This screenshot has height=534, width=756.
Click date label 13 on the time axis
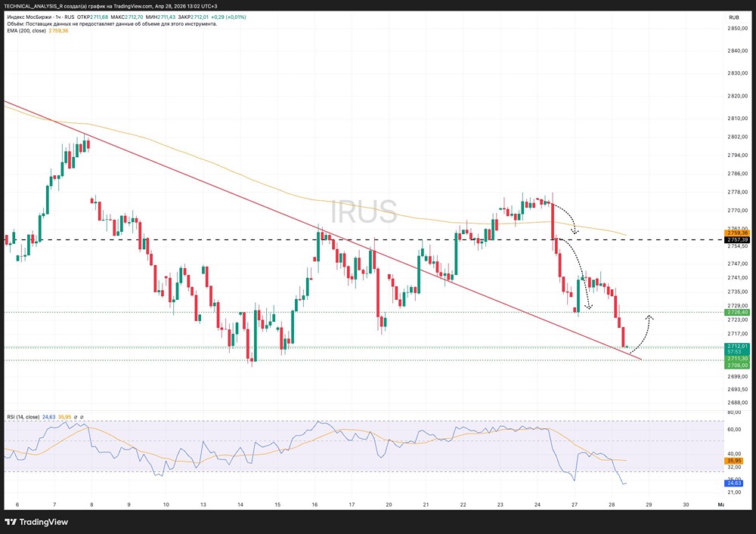pos(203,505)
